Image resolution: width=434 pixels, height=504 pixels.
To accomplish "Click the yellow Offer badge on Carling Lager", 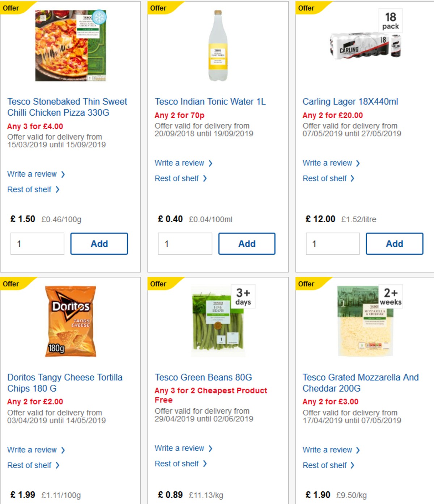I will [306, 8].
